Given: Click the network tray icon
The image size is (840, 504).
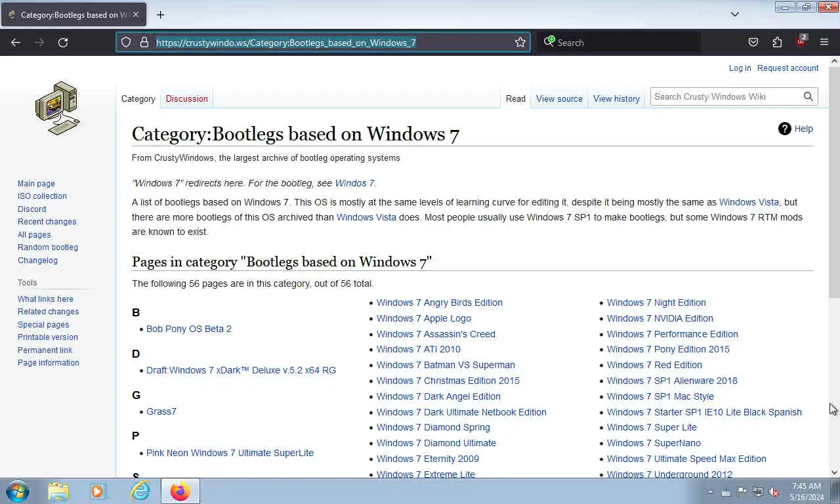Looking at the screenshot, I should tap(758, 492).
